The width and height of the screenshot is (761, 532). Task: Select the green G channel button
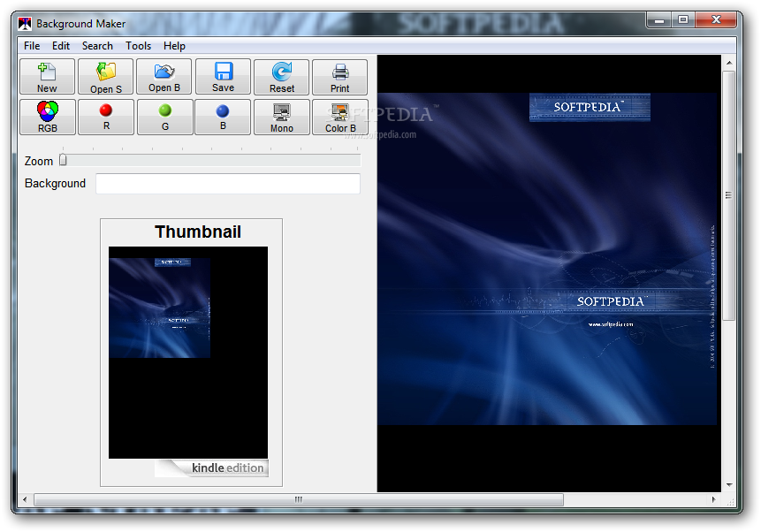click(165, 117)
